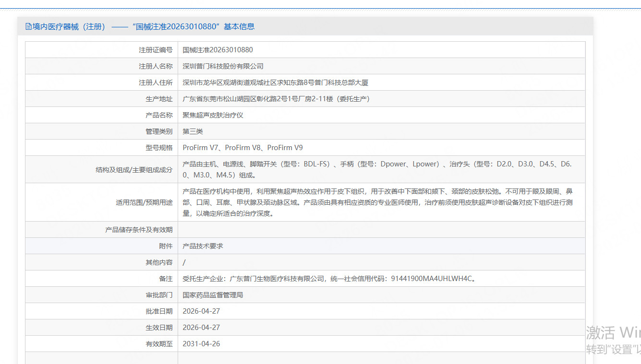Viewport: 641px width, 364px height.
Task: Click the 适用范围/预期用途 label
Action: click(144, 202)
